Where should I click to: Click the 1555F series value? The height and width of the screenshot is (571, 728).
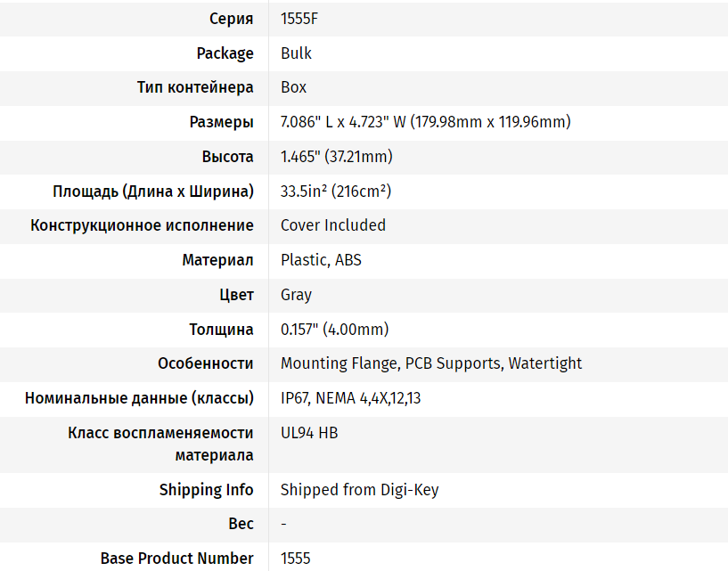(x=299, y=19)
